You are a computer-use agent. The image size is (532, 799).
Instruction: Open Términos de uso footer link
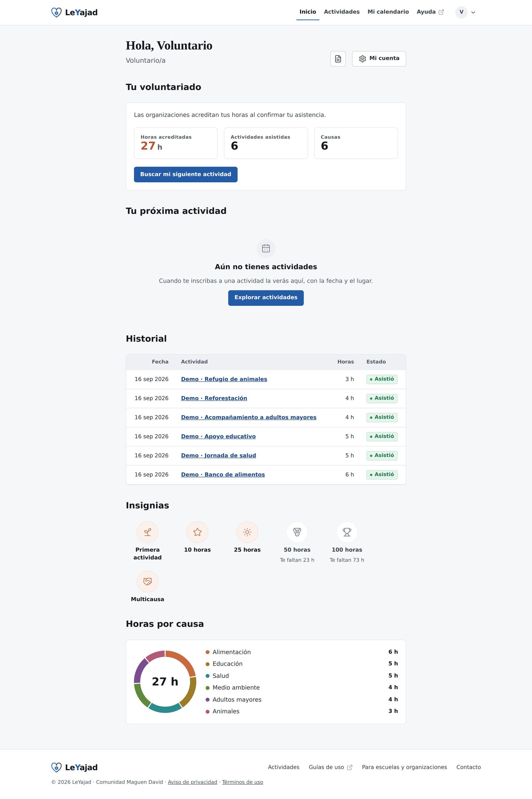243,782
